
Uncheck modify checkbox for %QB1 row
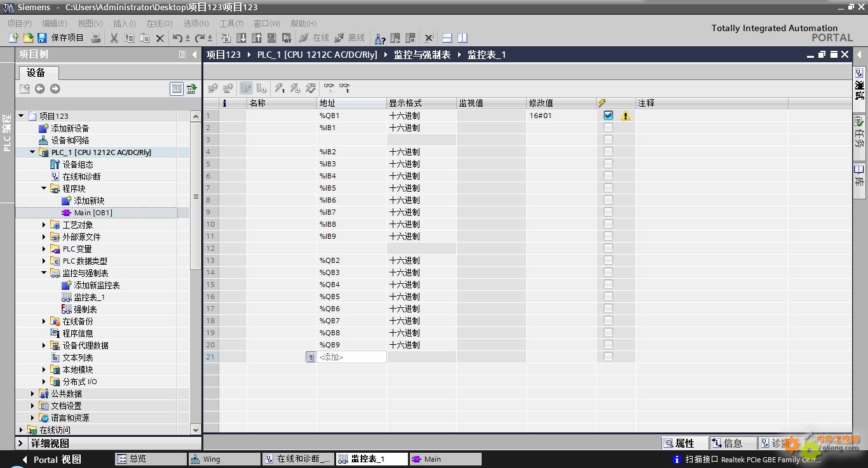click(609, 116)
